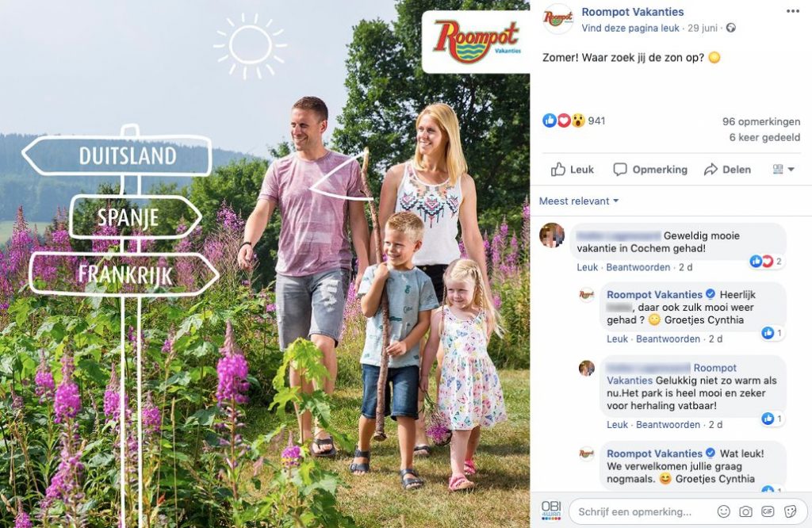
Task: Open the three-dot post options menu
Action: pyautogui.click(x=793, y=11)
